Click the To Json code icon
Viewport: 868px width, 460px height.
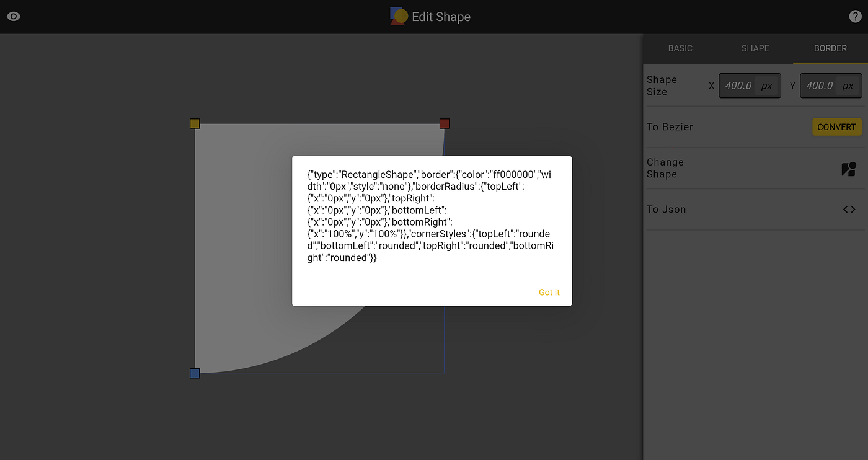(x=849, y=209)
